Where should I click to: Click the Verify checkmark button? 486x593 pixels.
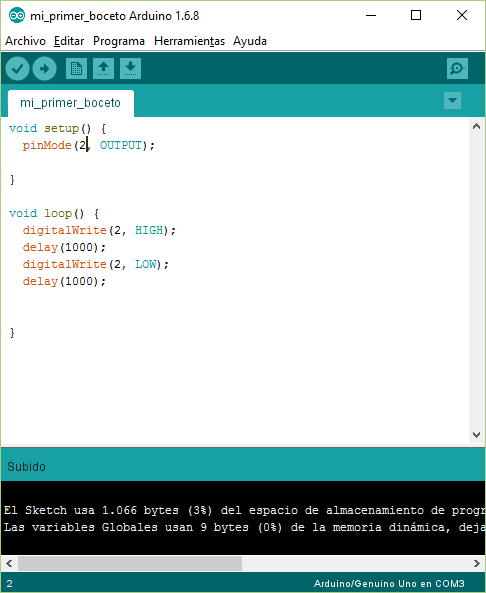point(17,68)
